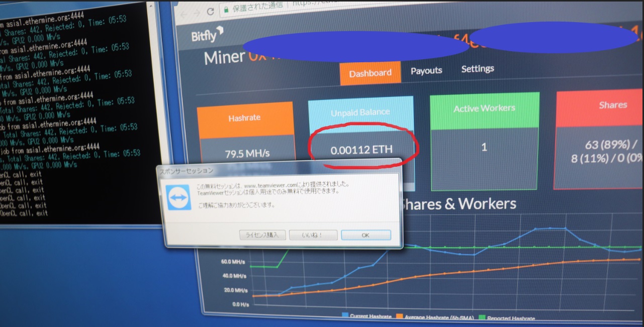Open the Dashboard tab
644x327 pixels.
370,73
